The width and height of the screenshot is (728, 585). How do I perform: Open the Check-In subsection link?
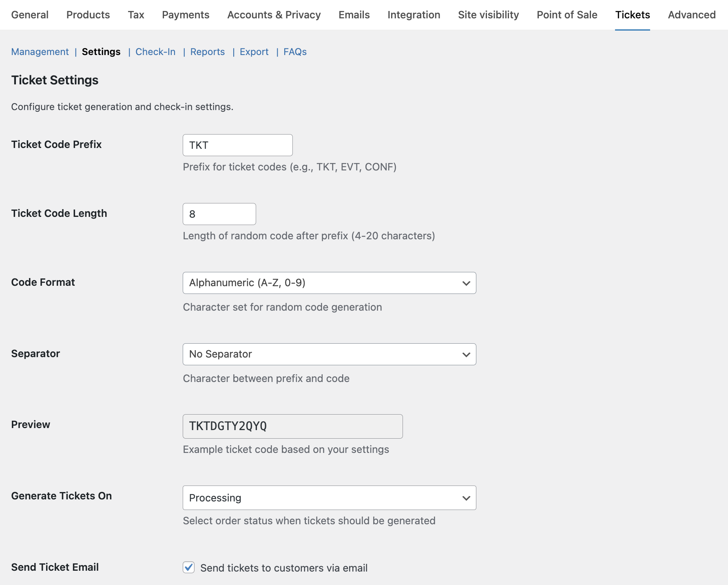[155, 52]
